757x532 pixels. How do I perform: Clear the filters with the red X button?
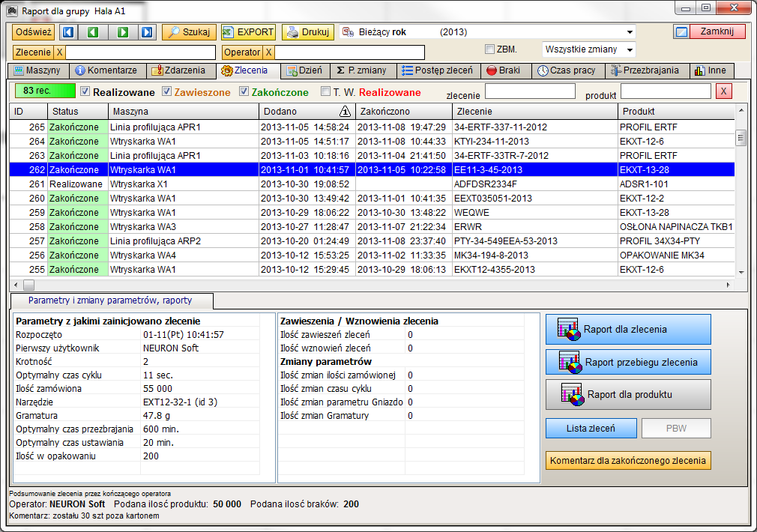coord(724,91)
